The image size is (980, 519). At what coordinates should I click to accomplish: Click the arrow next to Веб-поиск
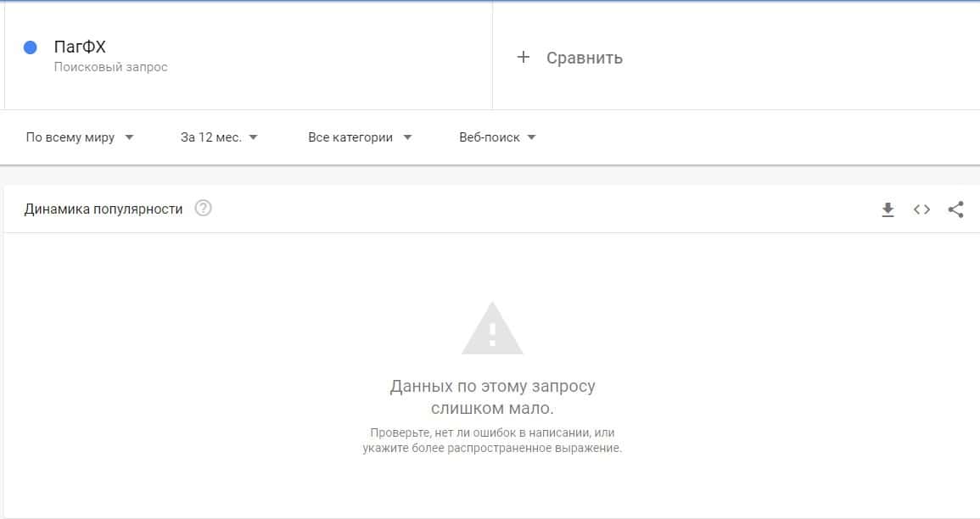(531, 137)
